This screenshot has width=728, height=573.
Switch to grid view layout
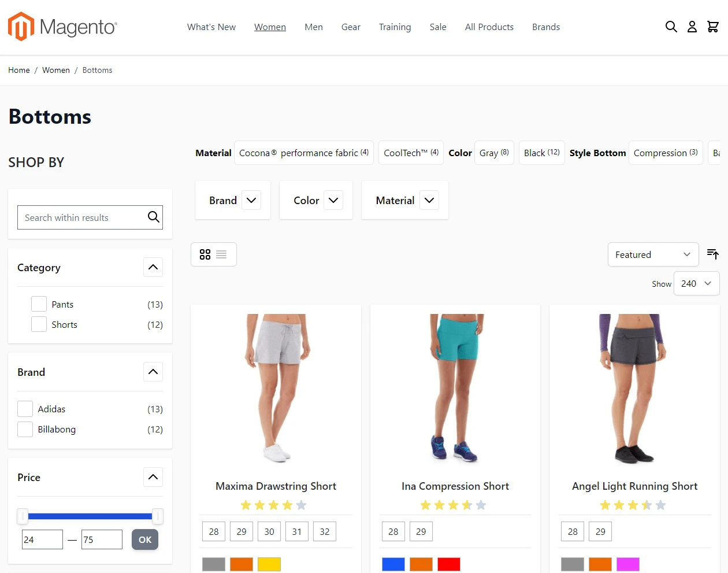[205, 254]
